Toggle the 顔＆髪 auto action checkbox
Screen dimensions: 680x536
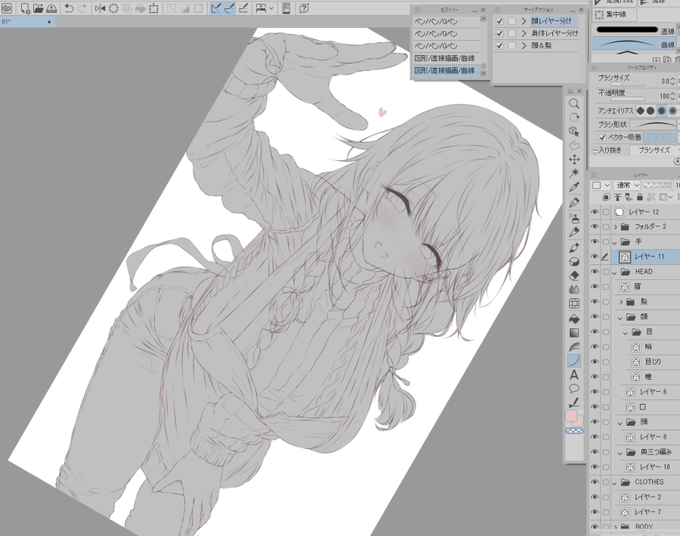click(499, 45)
